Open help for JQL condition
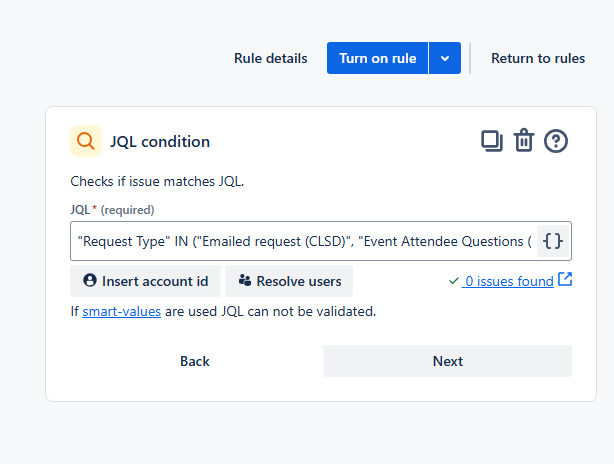 pos(556,141)
